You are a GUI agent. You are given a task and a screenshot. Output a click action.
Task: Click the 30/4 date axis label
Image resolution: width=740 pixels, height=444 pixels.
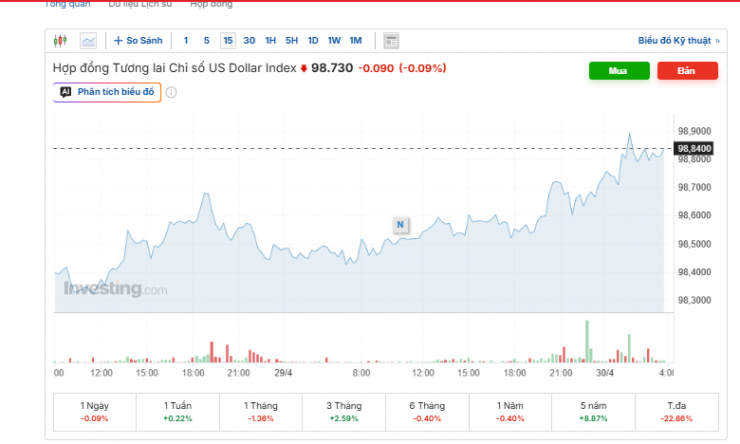coord(605,373)
